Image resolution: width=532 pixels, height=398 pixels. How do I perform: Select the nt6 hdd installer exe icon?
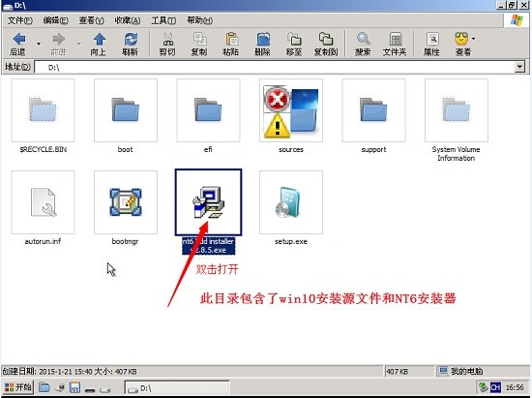[x=208, y=202]
